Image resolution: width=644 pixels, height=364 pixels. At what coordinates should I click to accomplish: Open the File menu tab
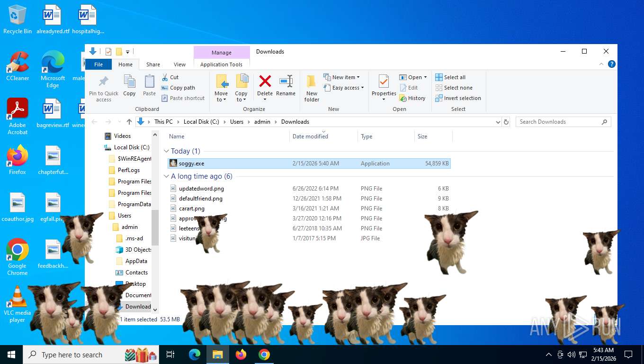(x=98, y=64)
